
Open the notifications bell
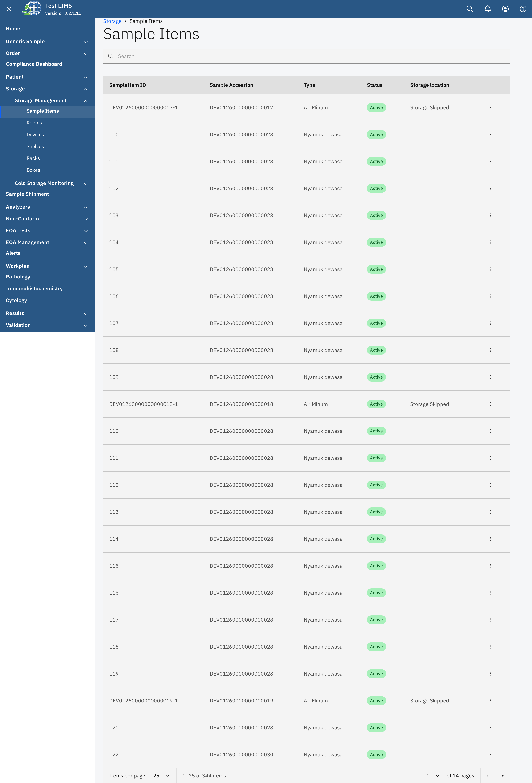point(487,9)
